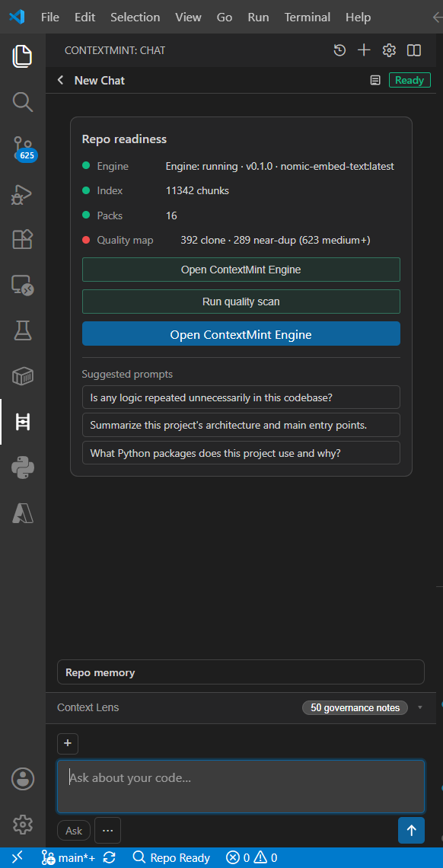Open the Help menu
Screen dimensions: 443x868
coord(358,18)
